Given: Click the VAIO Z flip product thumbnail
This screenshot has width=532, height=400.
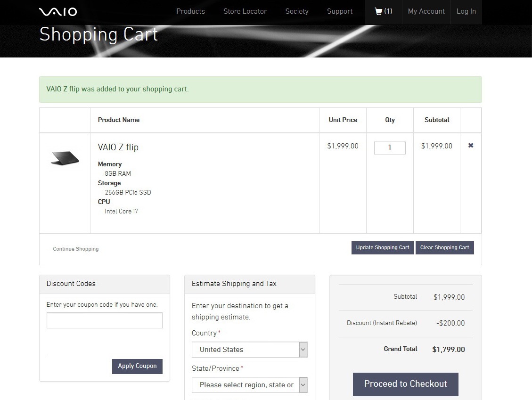Looking at the screenshot, I should click(x=65, y=158).
